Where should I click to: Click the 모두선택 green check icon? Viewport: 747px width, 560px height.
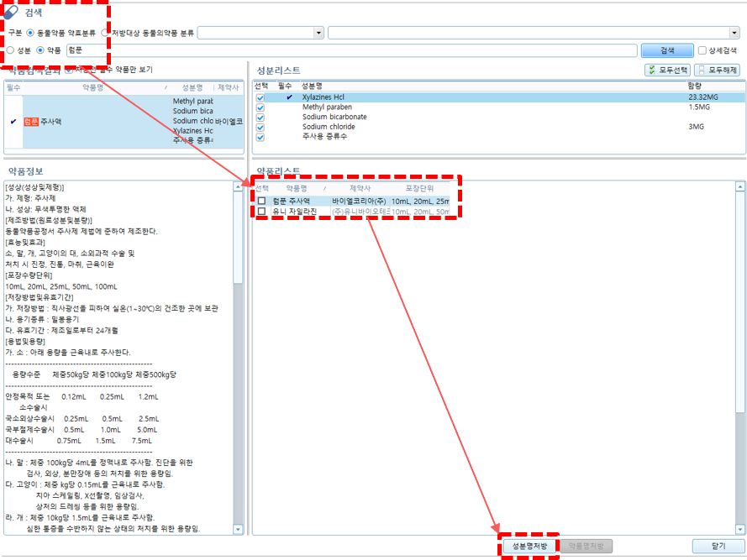tap(652, 71)
